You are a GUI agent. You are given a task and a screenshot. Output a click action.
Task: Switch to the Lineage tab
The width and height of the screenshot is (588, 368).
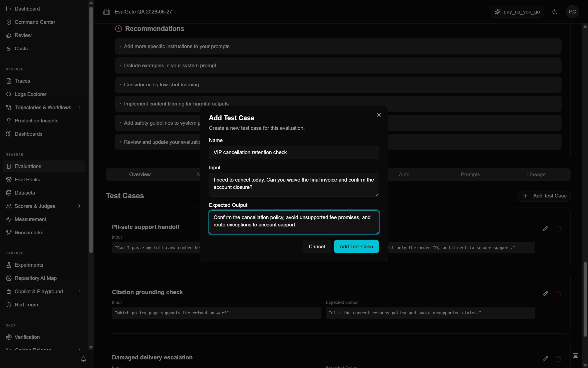536,174
